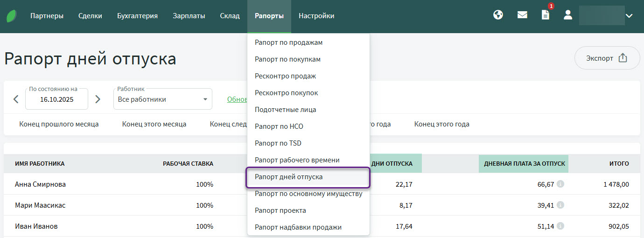
Task: Expand the account dropdown chevron
Action: pos(629,16)
